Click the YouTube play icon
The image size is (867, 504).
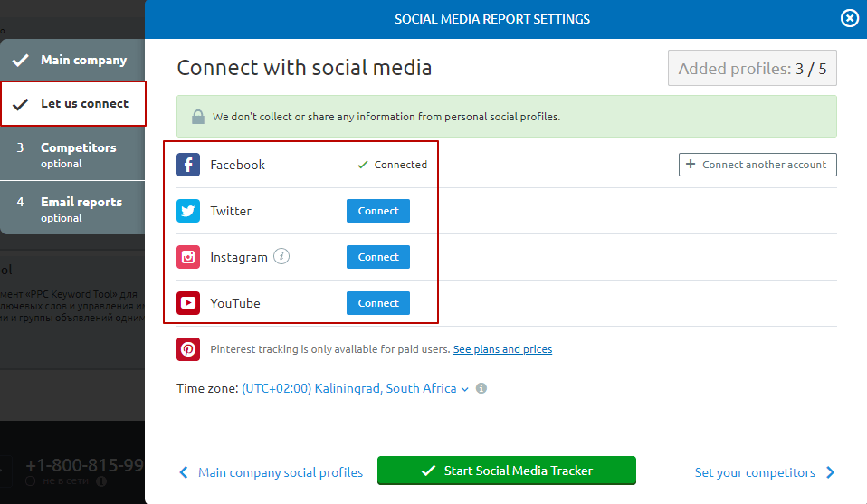188,303
